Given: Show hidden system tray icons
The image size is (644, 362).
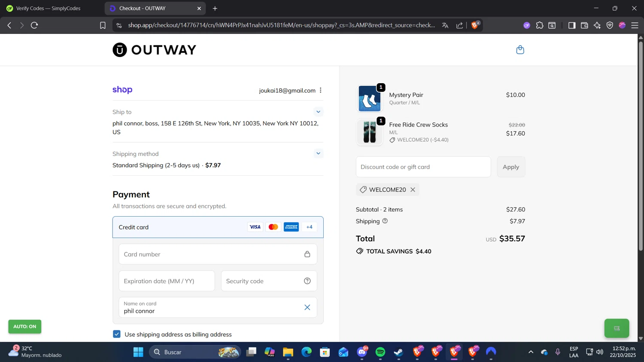Looking at the screenshot, I should pyautogui.click(x=531, y=352).
